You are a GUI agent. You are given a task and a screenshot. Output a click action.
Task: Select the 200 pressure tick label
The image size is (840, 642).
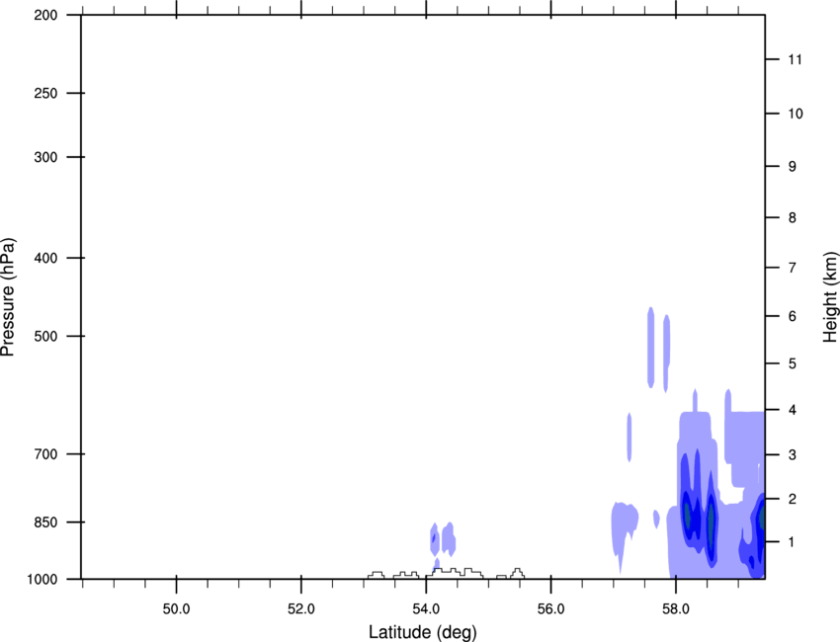45,15
